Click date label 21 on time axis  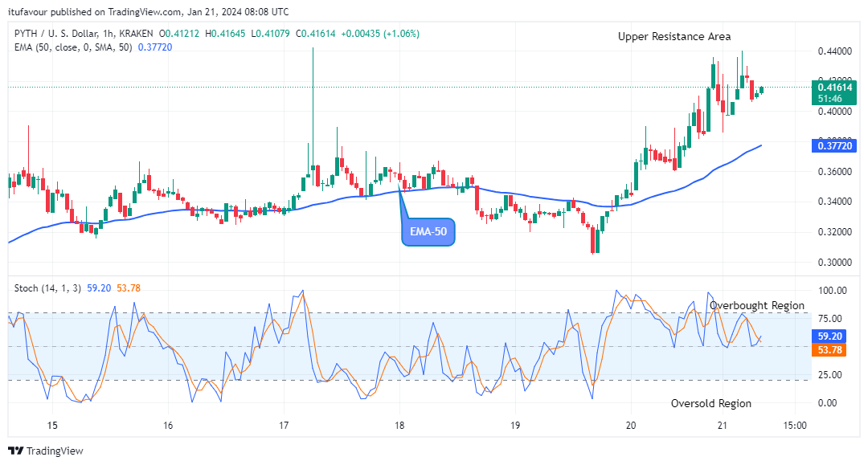point(722,426)
